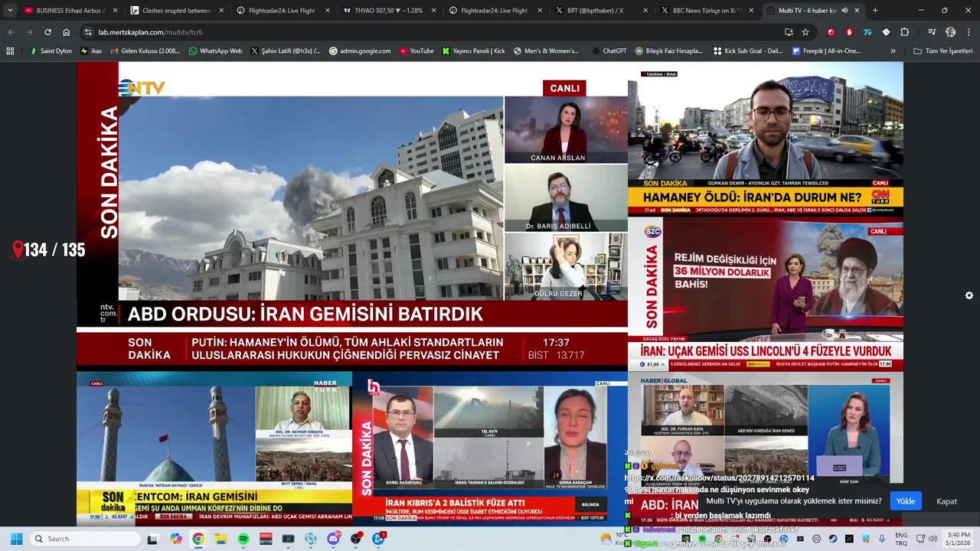
Task: Select the Habertürk stream tile
Action: [x=214, y=448]
